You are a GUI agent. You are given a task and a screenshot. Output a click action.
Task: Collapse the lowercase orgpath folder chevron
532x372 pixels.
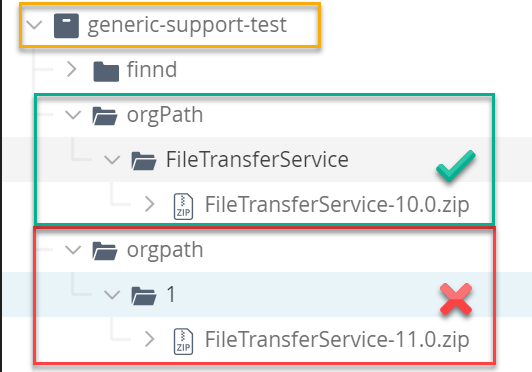(73, 250)
